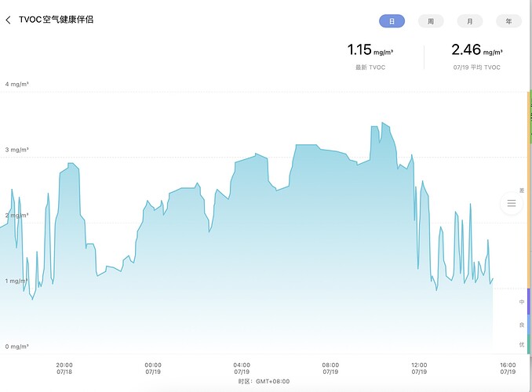Image resolution: width=532 pixels, height=392 pixels.
Task: Click the 20:00 07/18 time axis label
Action: 64,368
